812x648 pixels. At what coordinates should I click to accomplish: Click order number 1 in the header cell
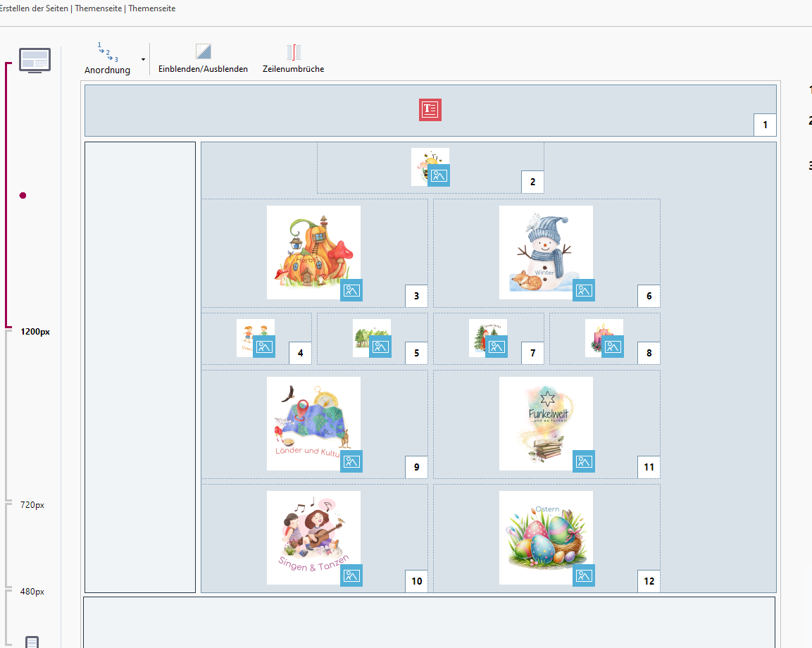coord(765,125)
